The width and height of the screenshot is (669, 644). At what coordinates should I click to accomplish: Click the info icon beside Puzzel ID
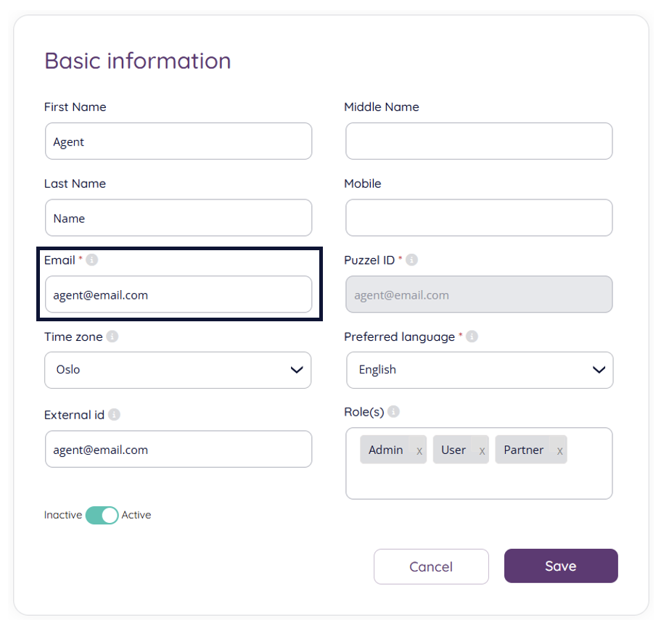411,260
